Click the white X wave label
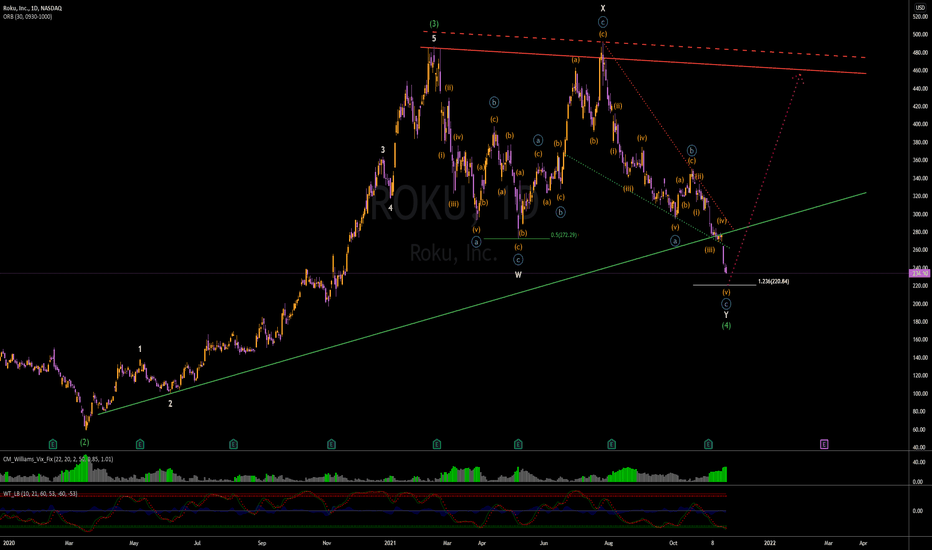The image size is (932, 550). point(603,8)
